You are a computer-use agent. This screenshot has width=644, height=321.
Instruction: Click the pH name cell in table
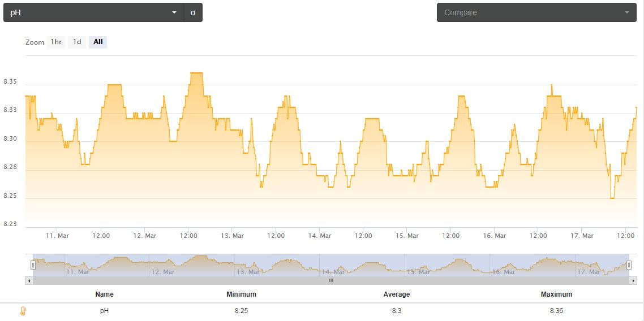point(104,311)
